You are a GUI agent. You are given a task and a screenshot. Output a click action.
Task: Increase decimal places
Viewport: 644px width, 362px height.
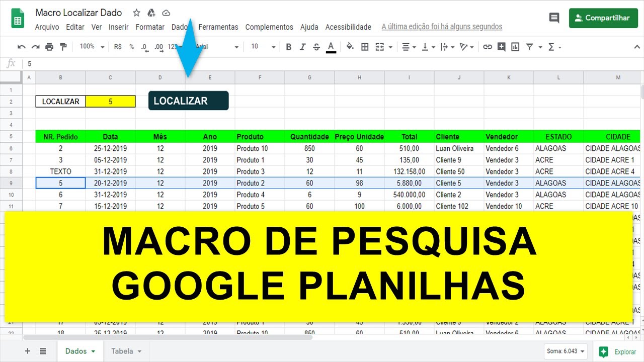tap(158, 47)
